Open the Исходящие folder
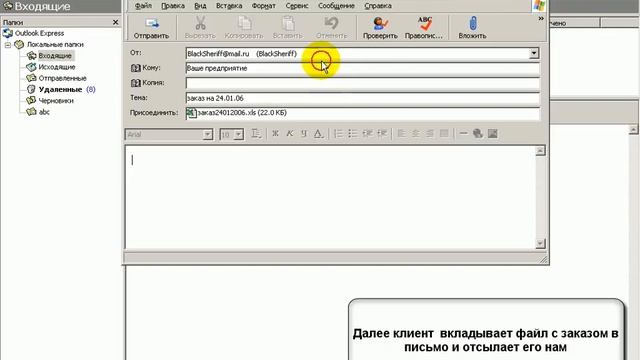Image resolution: width=640 pixels, height=360 pixels. click(x=57, y=67)
